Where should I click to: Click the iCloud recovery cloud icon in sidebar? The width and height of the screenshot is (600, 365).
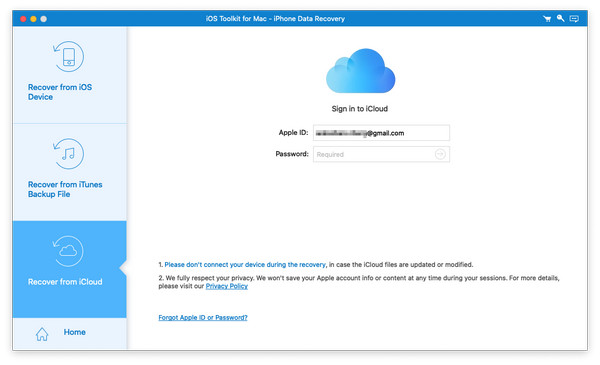68,251
